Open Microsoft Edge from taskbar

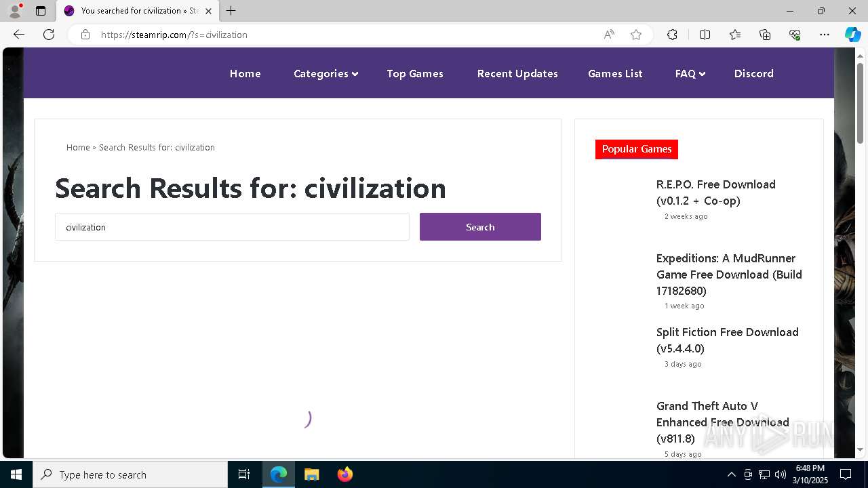(x=279, y=474)
